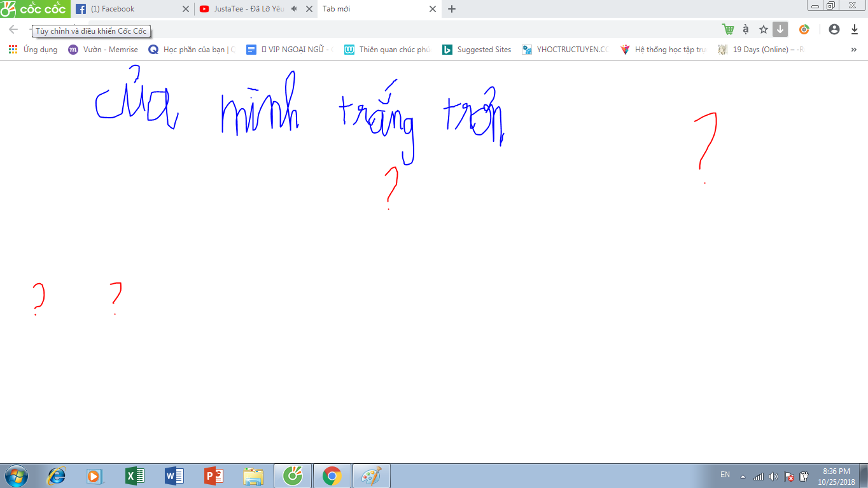868x488 pixels.
Task: Go back with the back arrow
Action: pyautogui.click(x=13, y=29)
